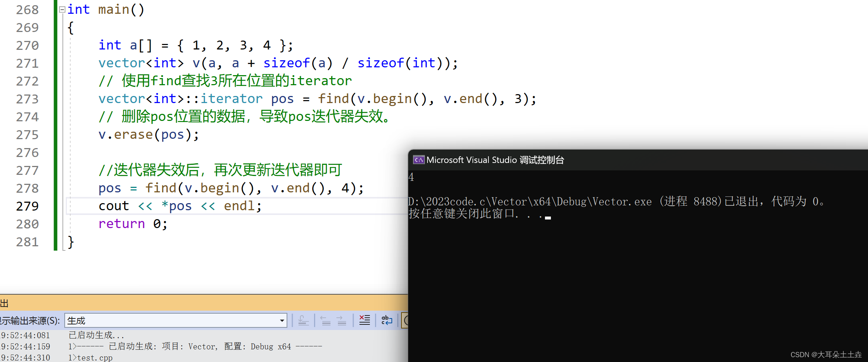Click the 'v.erase(pos);' statement

[149, 135]
